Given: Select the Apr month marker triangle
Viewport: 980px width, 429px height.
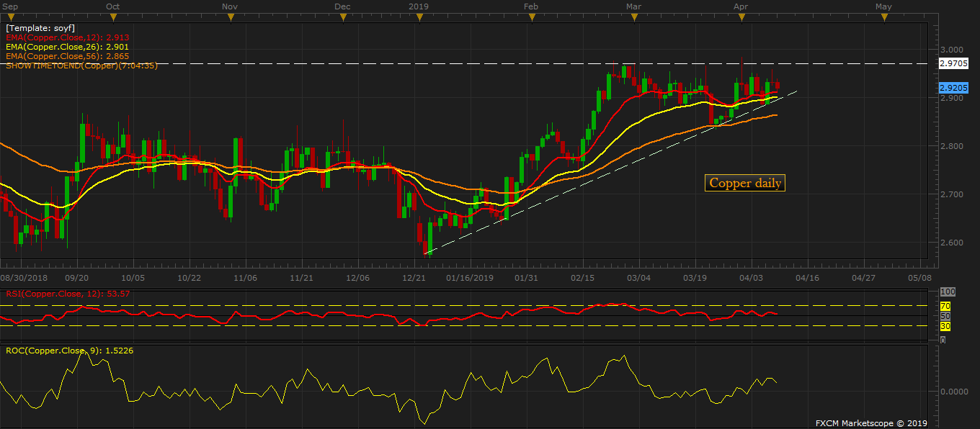Looking at the screenshot, I should [740, 17].
